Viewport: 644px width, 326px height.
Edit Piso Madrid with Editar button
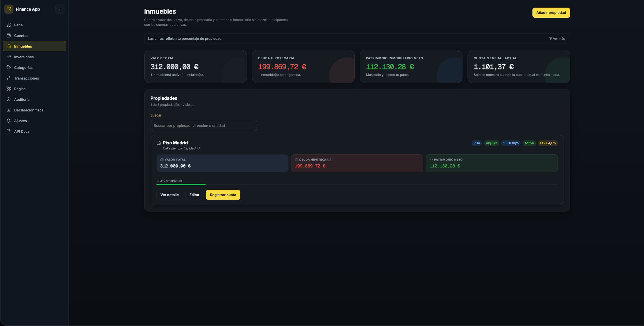click(x=194, y=195)
